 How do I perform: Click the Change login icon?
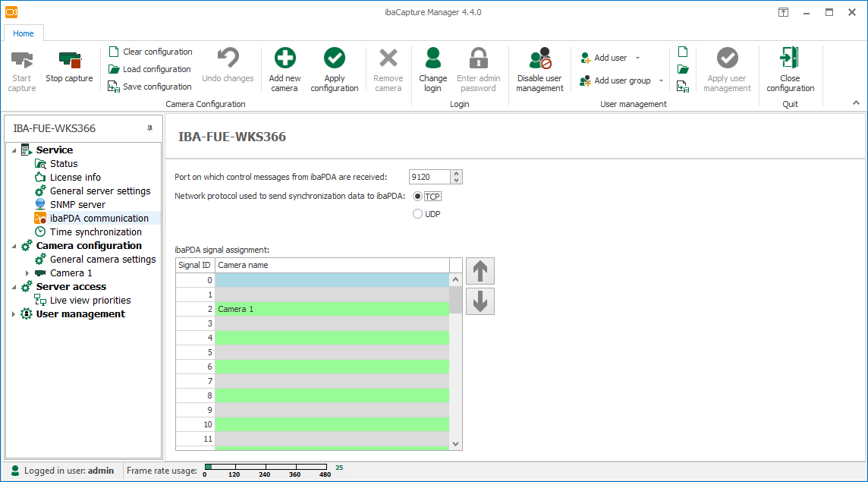(432, 58)
